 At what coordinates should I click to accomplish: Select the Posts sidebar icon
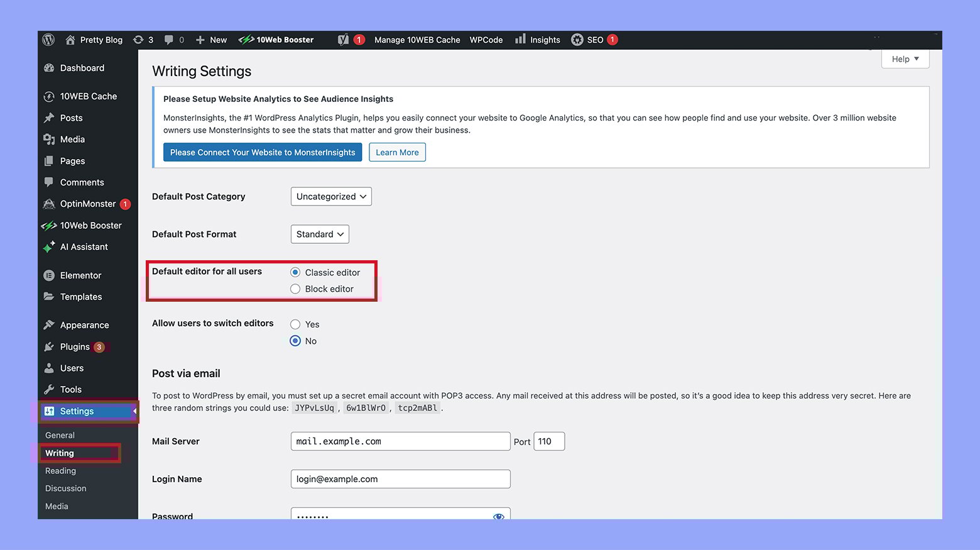click(49, 118)
